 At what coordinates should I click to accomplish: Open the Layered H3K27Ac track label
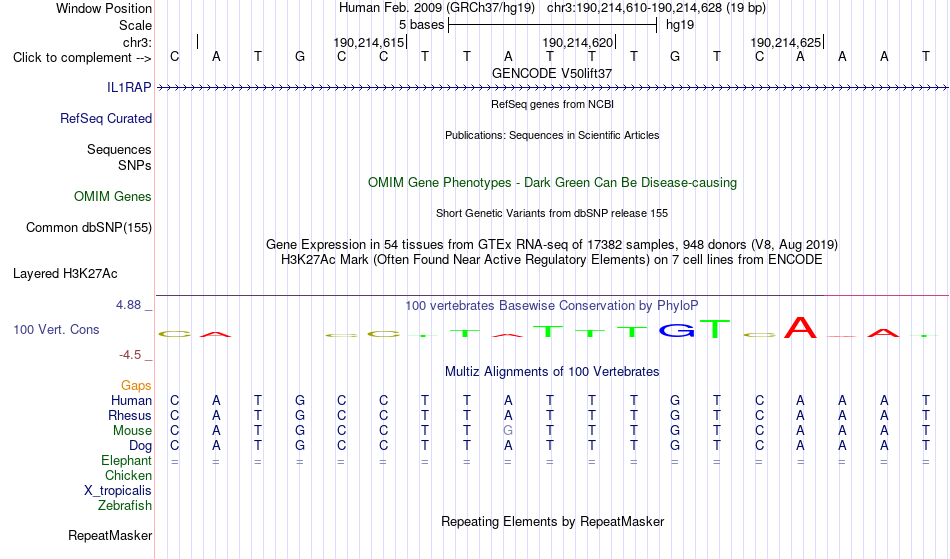pos(65,273)
